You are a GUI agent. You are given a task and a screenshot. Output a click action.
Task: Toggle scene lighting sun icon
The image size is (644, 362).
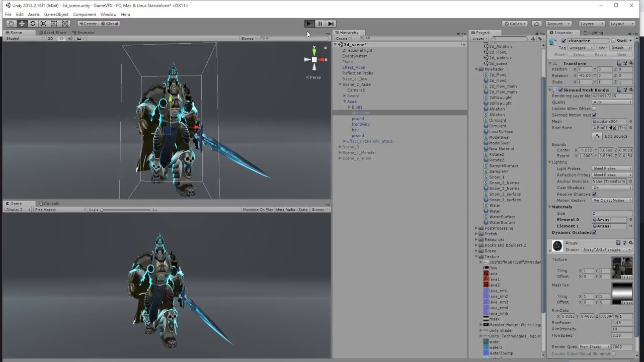(x=62, y=38)
